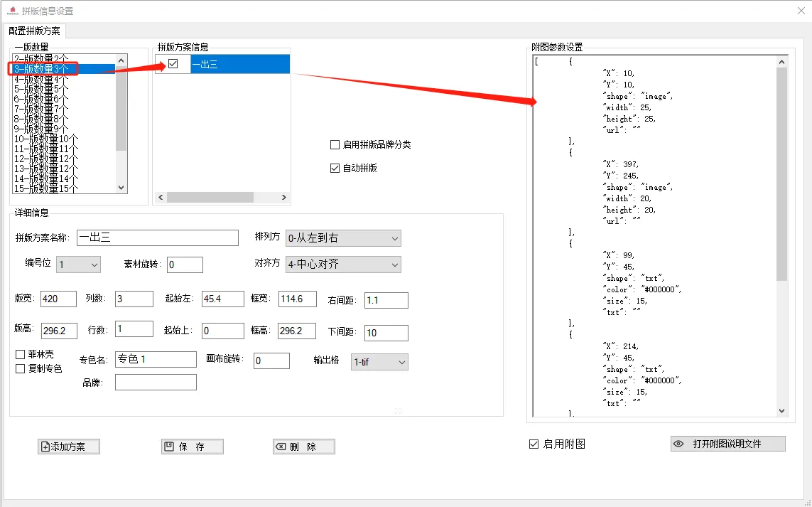Image resolution: width=812 pixels, height=507 pixels.
Task: Select 9-版数量9个 list item
Action: point(64,129)
